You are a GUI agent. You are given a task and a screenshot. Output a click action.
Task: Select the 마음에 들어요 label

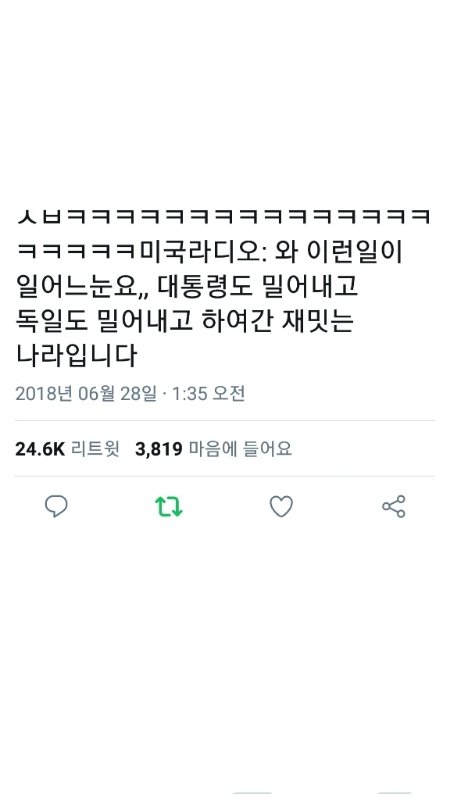coord(240,449)
